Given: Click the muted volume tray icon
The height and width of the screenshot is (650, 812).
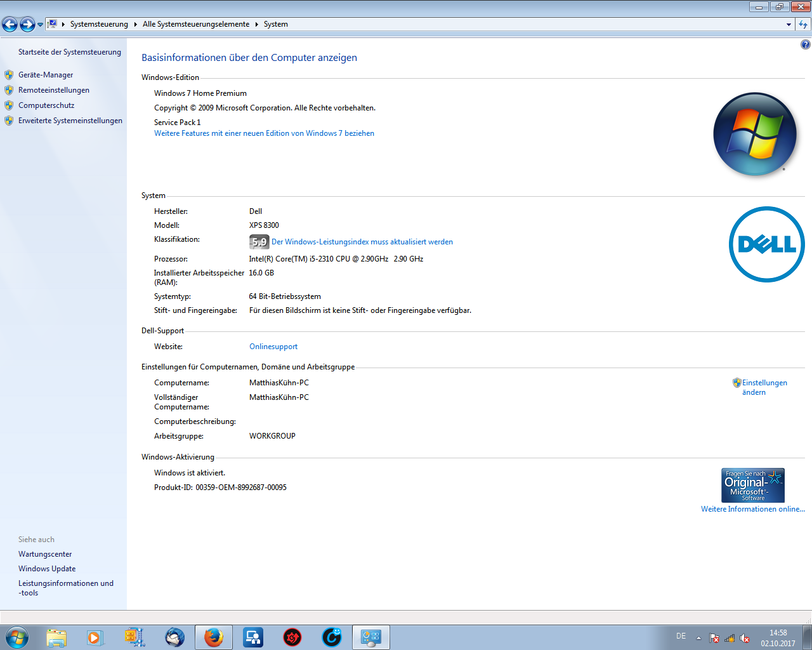Looking at the screenshot, I should point(745,638).
